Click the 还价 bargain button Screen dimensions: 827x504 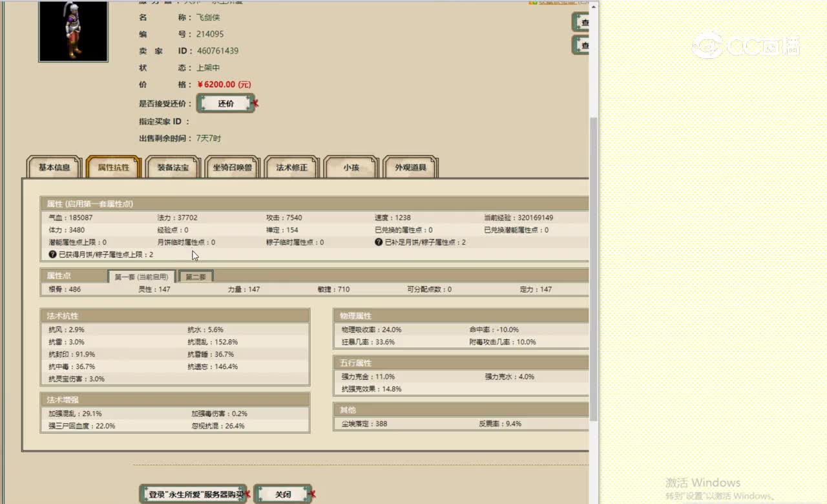point(225,103)
